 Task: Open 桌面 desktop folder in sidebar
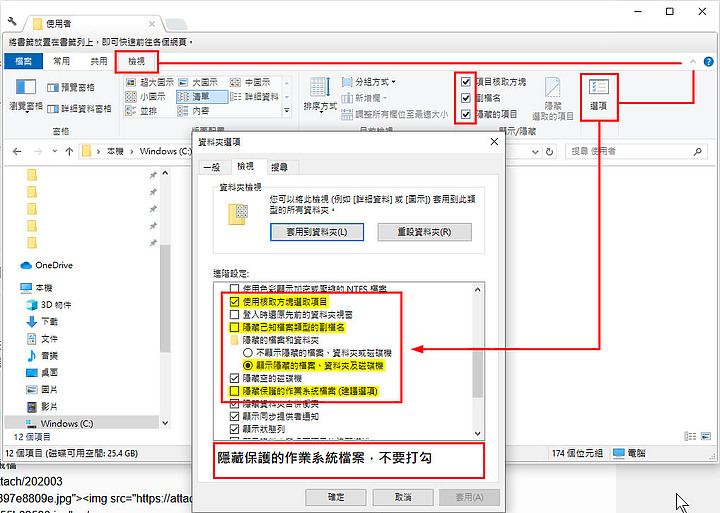pos(42,372)
